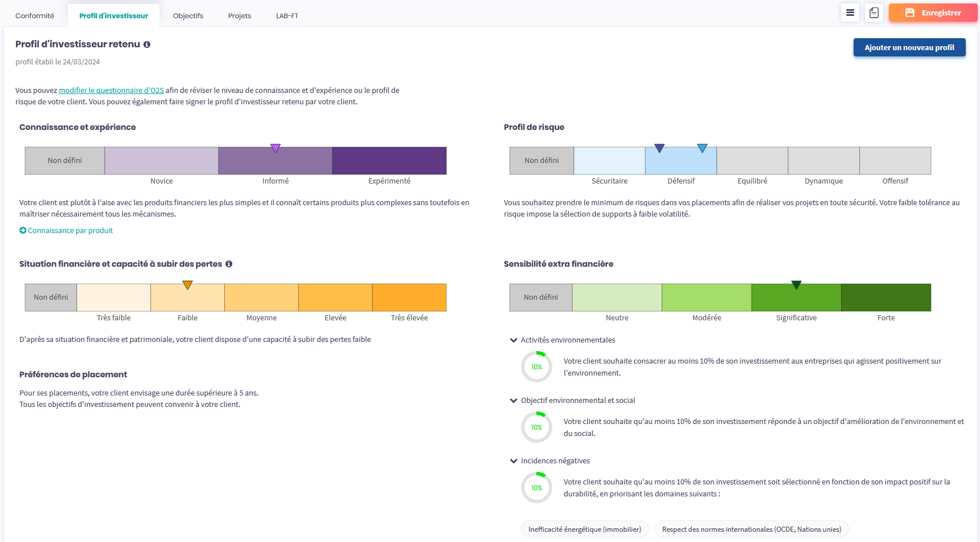980x542 pixels.
Task: Click the Inefficacité énergétique (immobilier) tag
Action: click(x=584, y=529)
